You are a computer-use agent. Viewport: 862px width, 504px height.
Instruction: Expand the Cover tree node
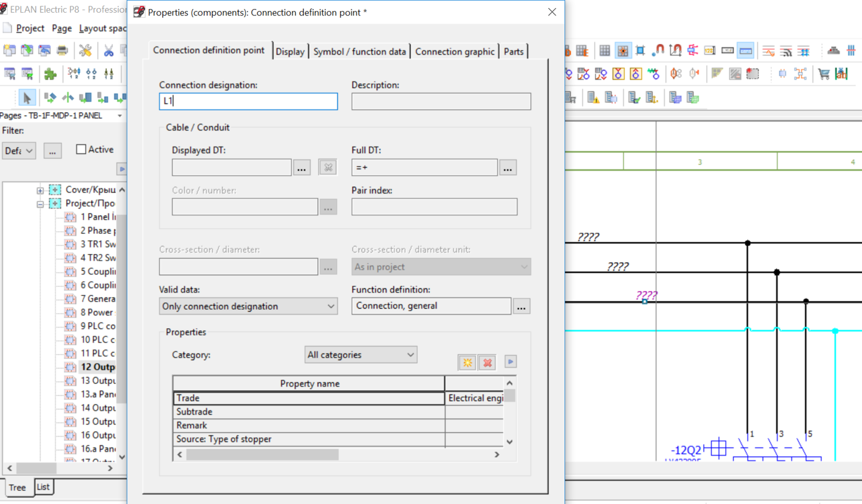tap(40, 190)
